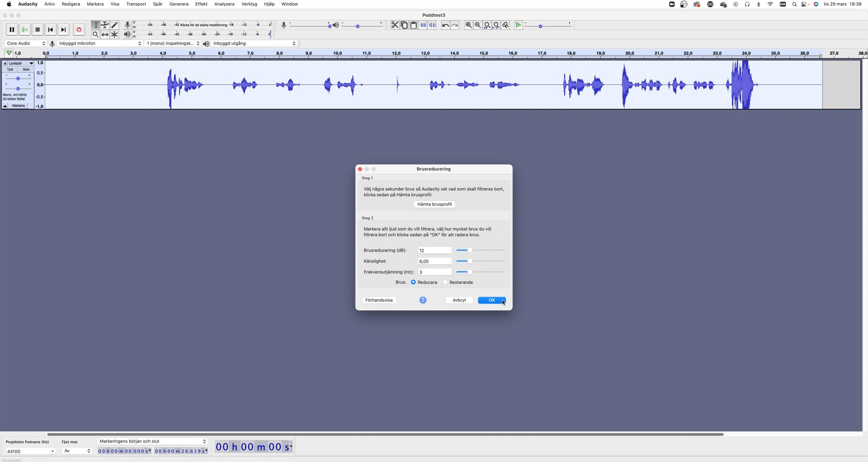The width and height of the screenshot is (868, 462).
Task: Select the Envelope tool
Action: [x=105, y=25]
